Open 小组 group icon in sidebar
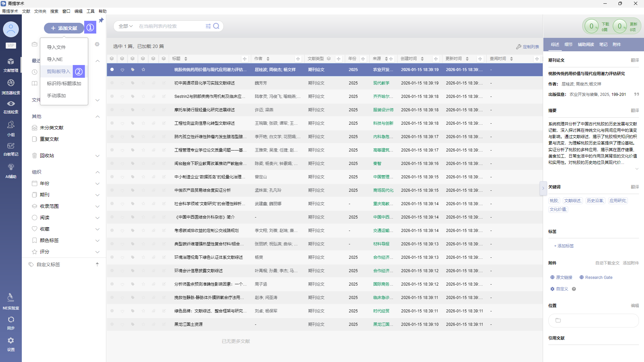644x362 pixels. [x=11, y=125]
